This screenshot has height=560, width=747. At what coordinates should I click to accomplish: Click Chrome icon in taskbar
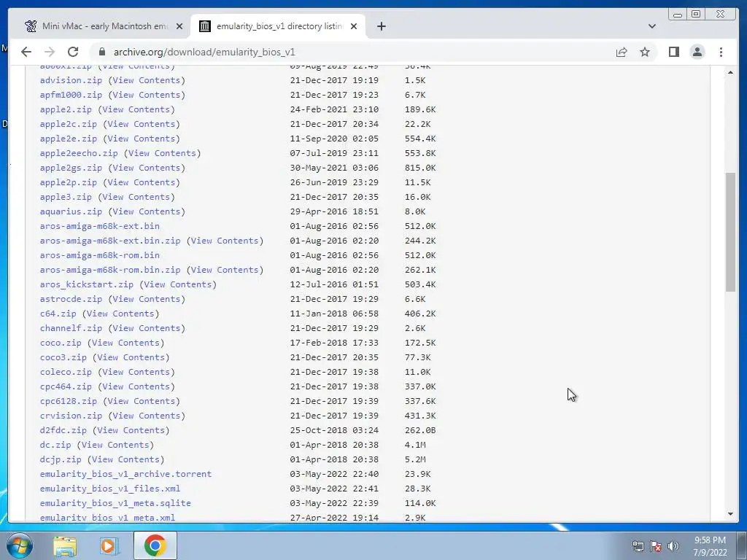[155, 545]
